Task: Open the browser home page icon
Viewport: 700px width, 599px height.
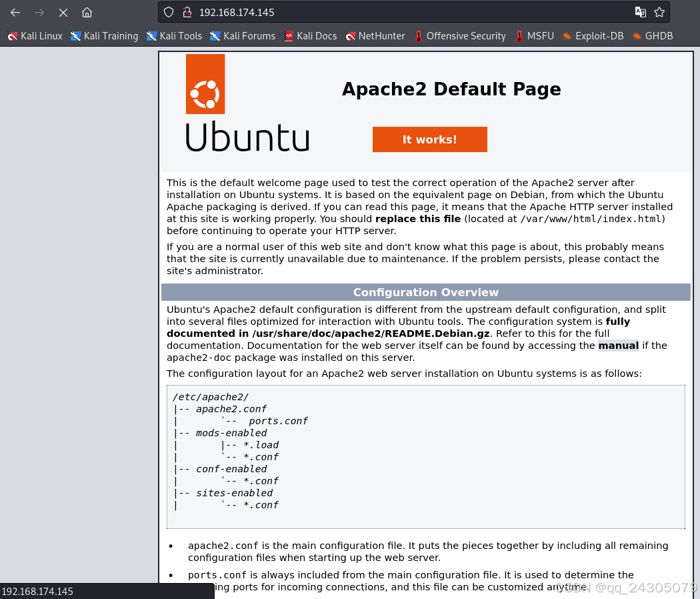Action: pos(87,13)
